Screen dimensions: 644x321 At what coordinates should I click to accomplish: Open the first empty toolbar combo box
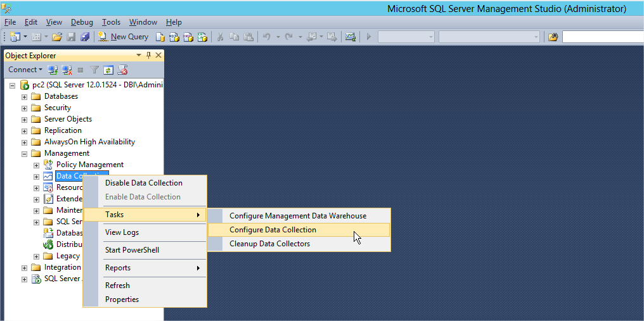(406, 37)
